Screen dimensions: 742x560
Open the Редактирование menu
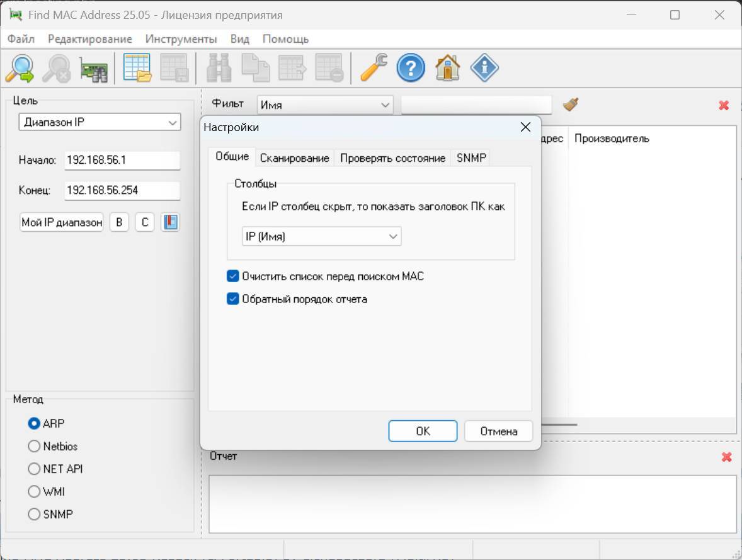(90, 39)
